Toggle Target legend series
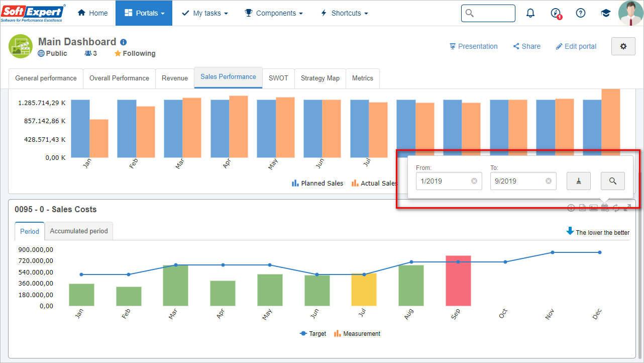644x363 pixels. [313, 333]
